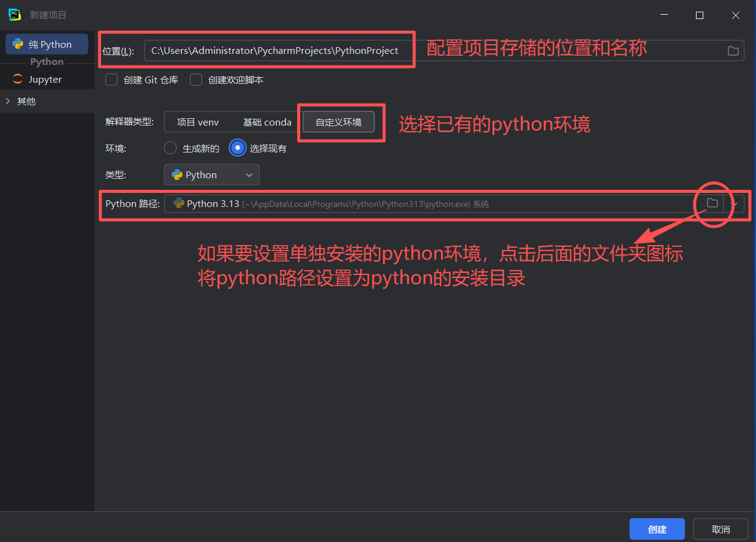This screenshot has width=756, height=542.
Task: Click the 取消 button
Action: (721, 529)
